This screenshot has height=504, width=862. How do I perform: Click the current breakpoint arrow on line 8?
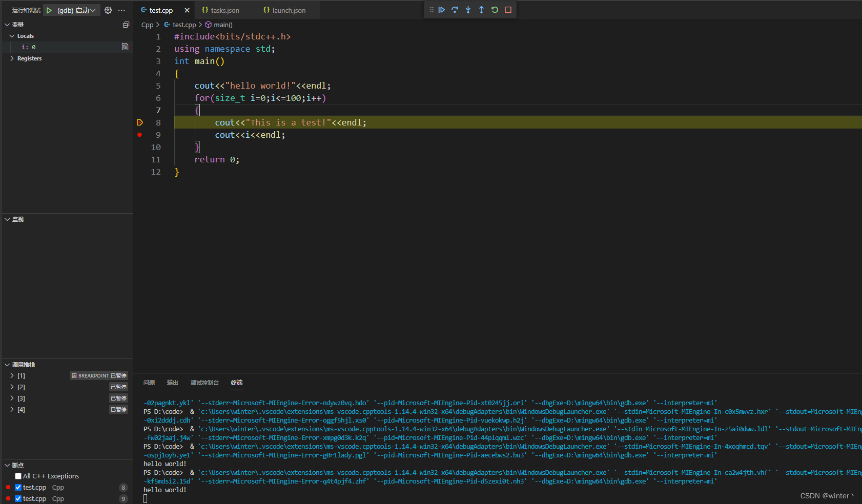coord(139,122)
